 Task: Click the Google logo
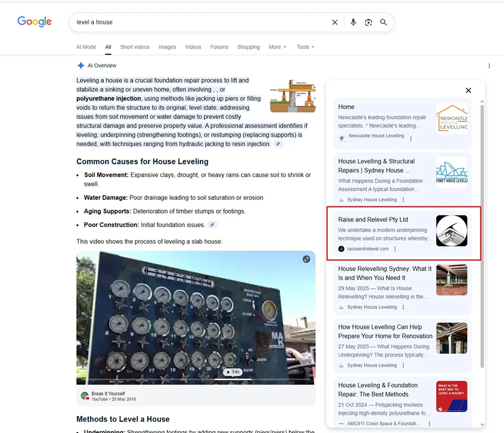click(34, 22)
